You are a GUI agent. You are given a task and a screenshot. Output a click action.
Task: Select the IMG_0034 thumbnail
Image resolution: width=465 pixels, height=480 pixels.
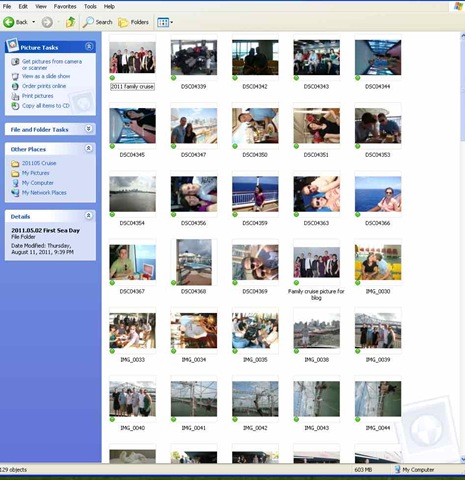(x=194, y=331)
